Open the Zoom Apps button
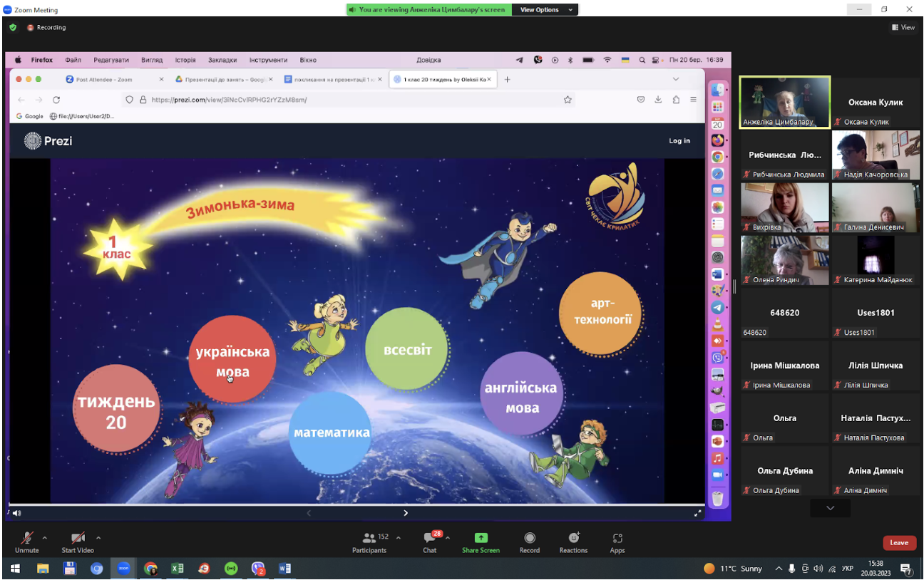The image size is (924, 580). click(x=617, y=542)
